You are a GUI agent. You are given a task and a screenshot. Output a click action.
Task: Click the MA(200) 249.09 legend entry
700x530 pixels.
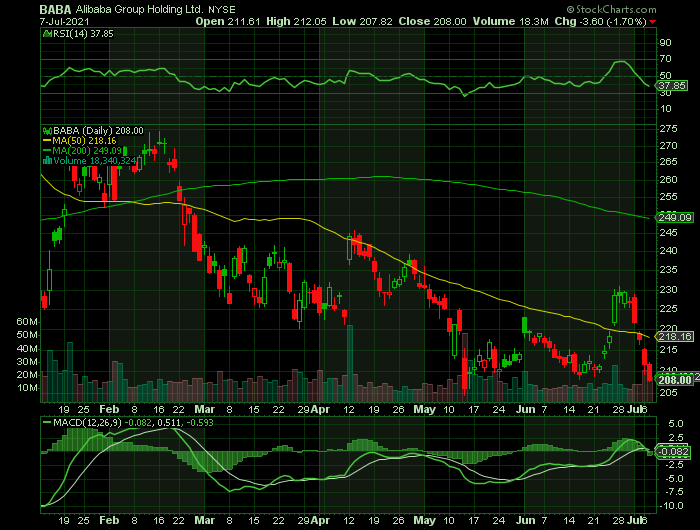click(x=87, y=150)
